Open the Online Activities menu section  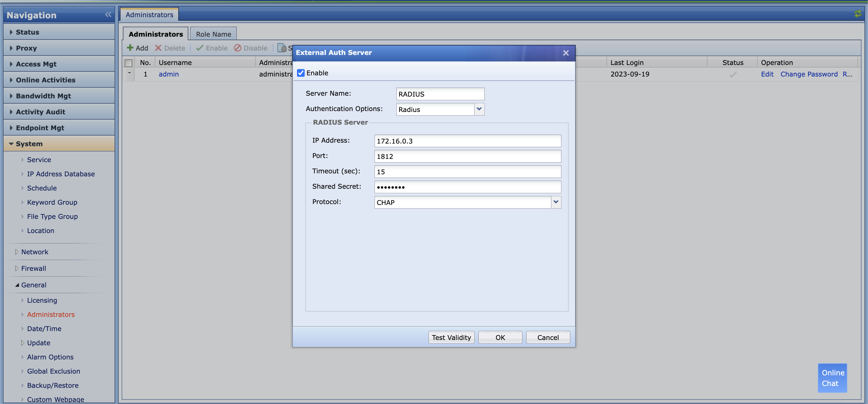(45, 80)
